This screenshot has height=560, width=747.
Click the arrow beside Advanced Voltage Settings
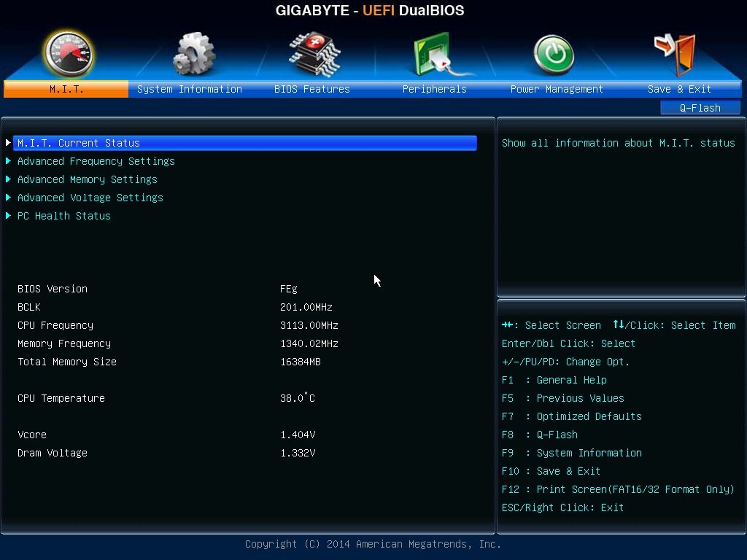pyautogui.click(x=8, y=197)
